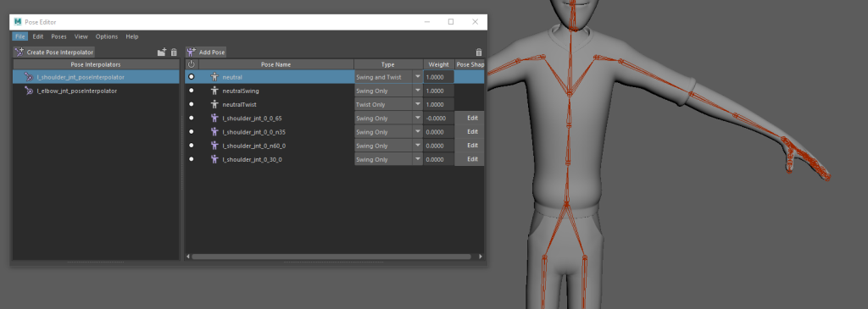Select pose name text neutralTwist

tap(239, 104)
